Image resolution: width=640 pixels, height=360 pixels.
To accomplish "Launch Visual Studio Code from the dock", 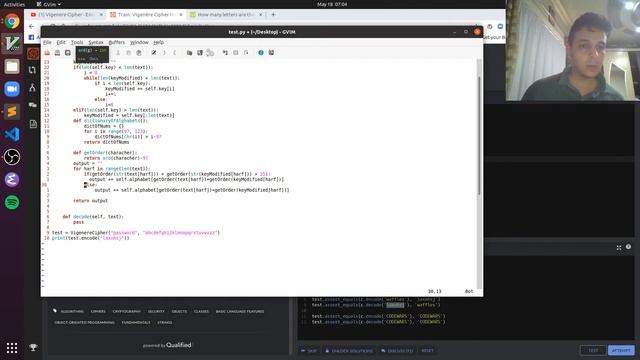I will pyautogui.click(x=12, y=134).
